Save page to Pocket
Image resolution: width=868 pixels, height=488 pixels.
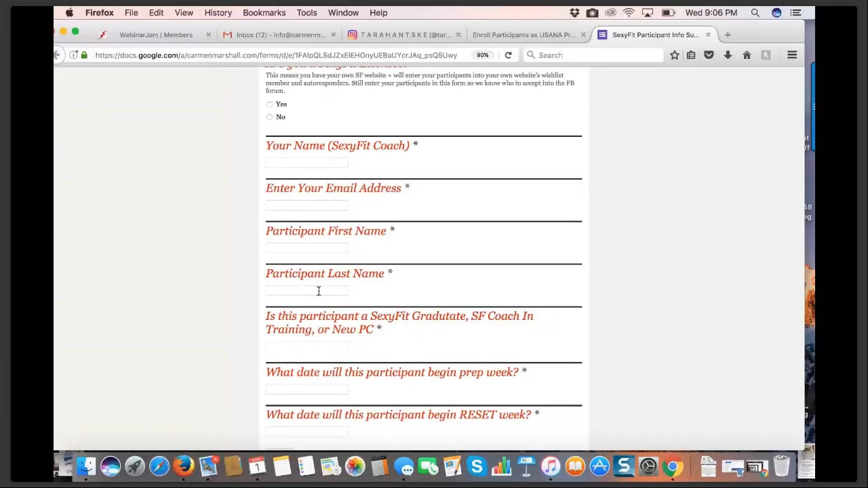click(709, 55)
